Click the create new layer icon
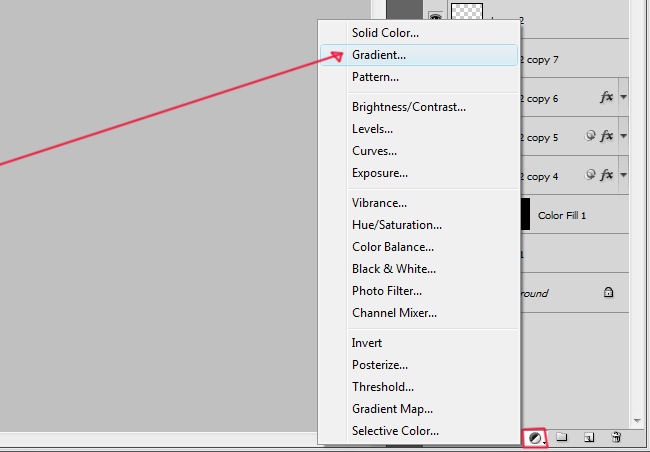The height and width of the screenshot is (452, 650). coord(589,437)
